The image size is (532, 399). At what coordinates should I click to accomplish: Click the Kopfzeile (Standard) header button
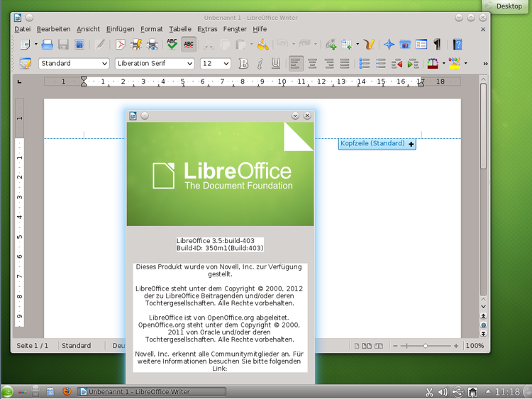373,144
